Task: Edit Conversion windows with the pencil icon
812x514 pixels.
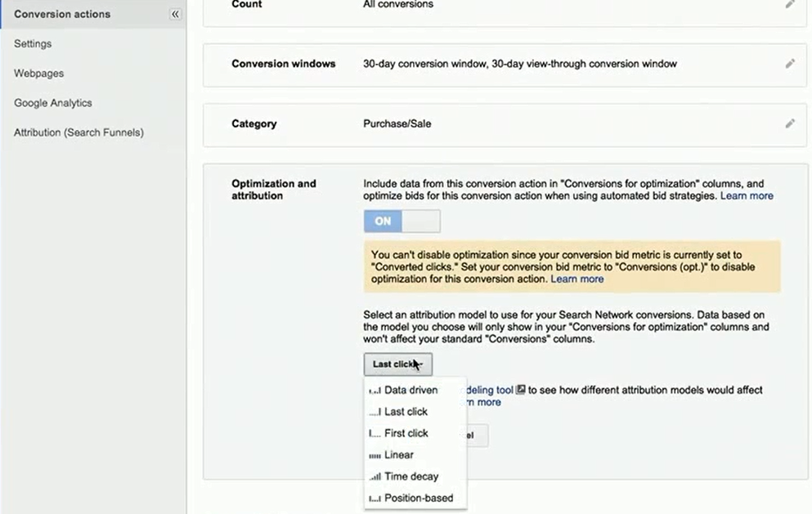Action: click(x=790, y=63)
